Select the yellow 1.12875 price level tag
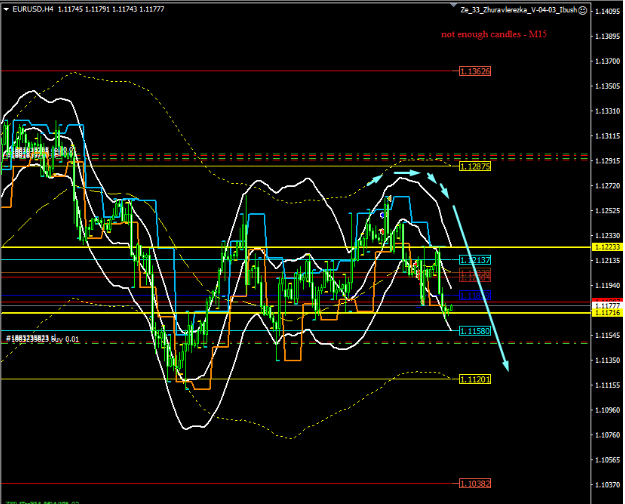Screen dimensions: 625x504 click(475, 166)
